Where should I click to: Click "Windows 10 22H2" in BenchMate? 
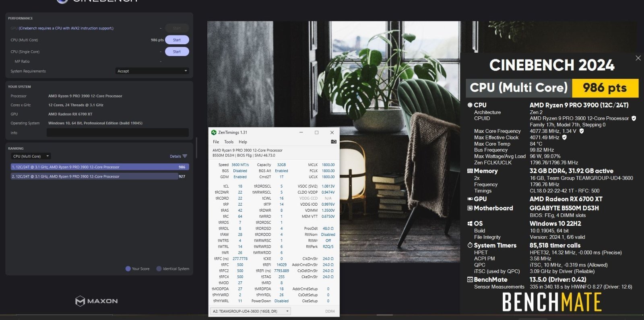[555, 223]
